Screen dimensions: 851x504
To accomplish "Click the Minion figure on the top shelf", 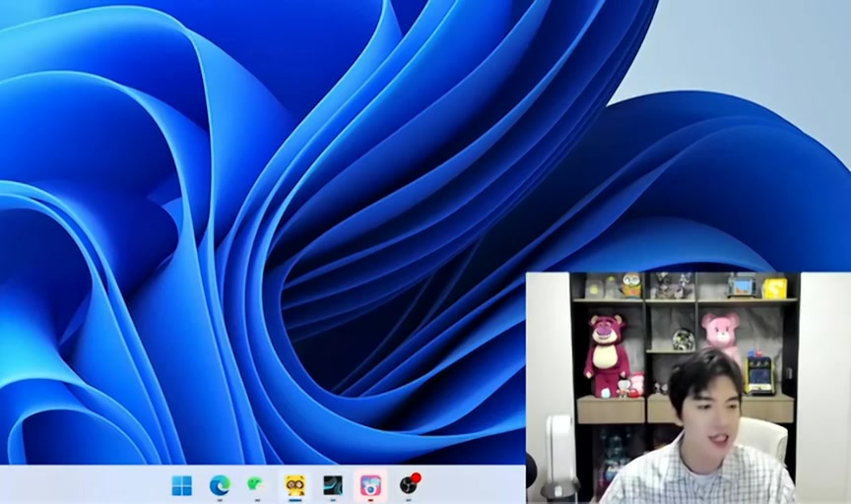I will tap(630, 284).
